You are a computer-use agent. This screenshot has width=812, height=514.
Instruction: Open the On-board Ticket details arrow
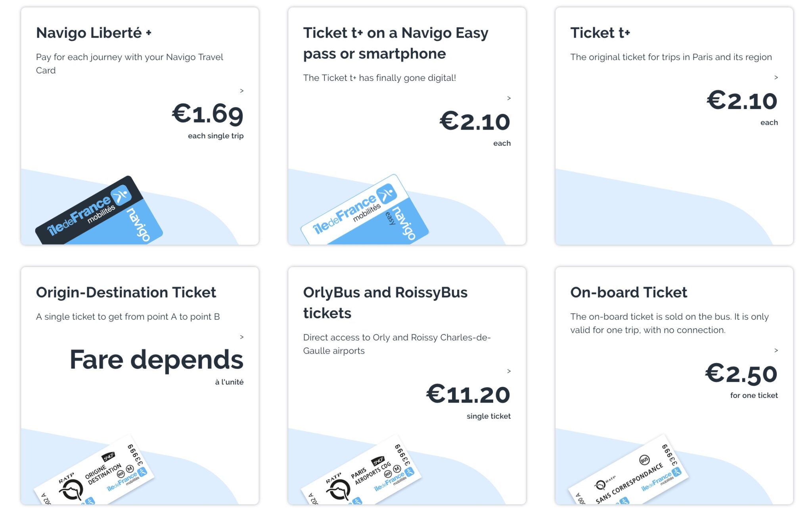point(776,350)
